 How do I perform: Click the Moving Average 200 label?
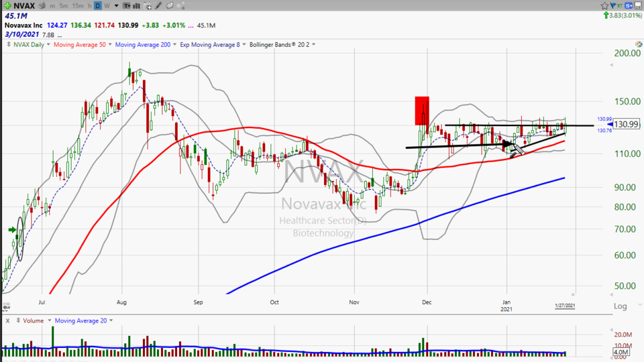(142, 44)
